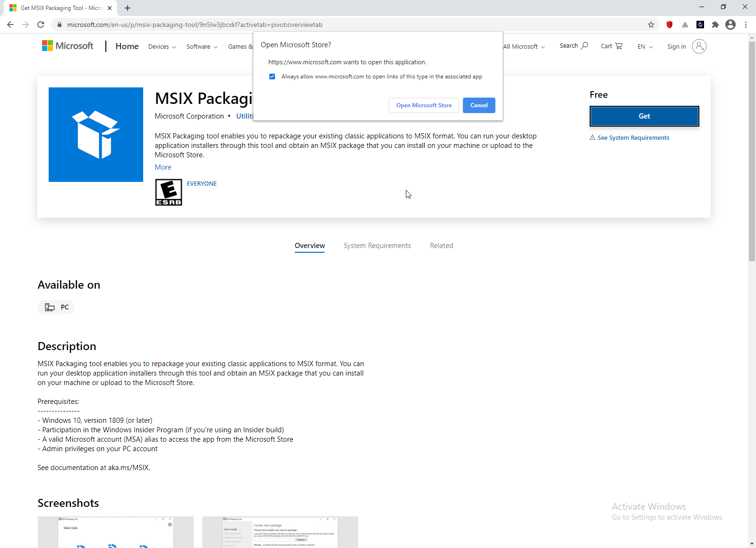Expand the All Microsoft menu
This screenshot has height=548, width=756.
tap(524, 47)
